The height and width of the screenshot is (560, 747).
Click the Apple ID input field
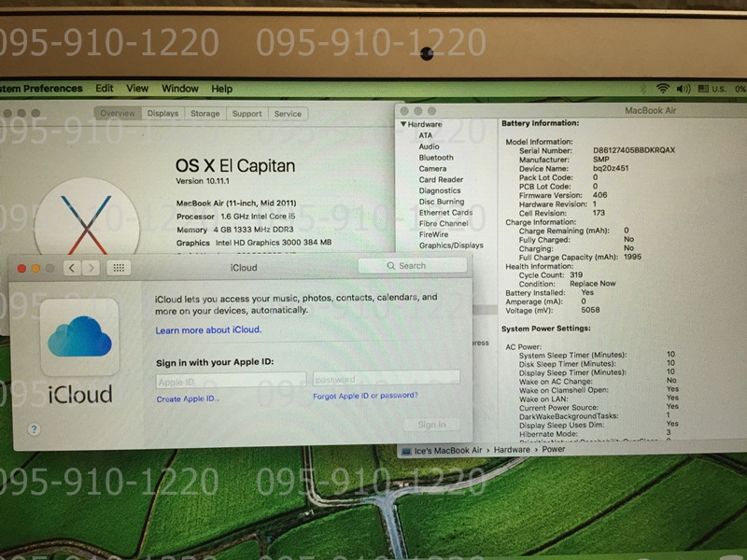(231, 382)
